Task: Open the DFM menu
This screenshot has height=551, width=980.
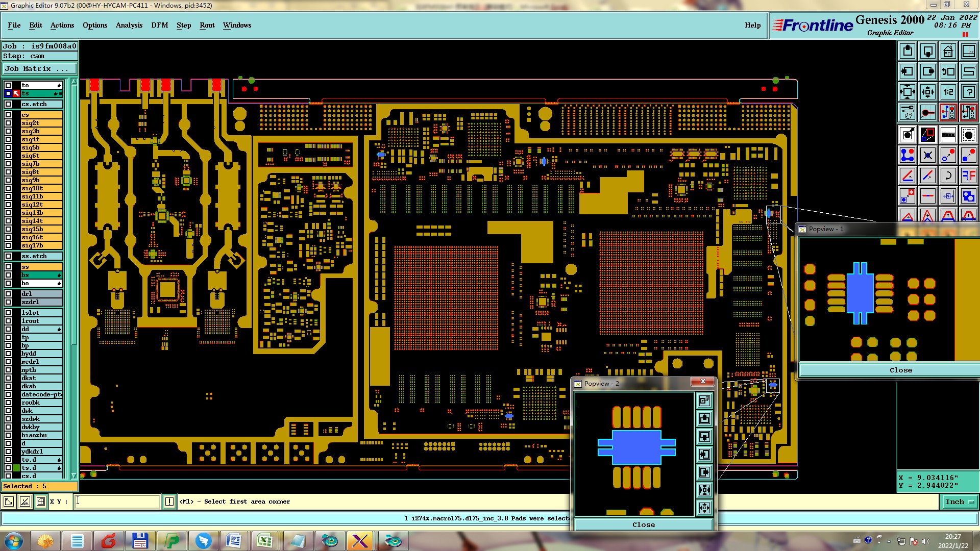Action: coord(159,25)
